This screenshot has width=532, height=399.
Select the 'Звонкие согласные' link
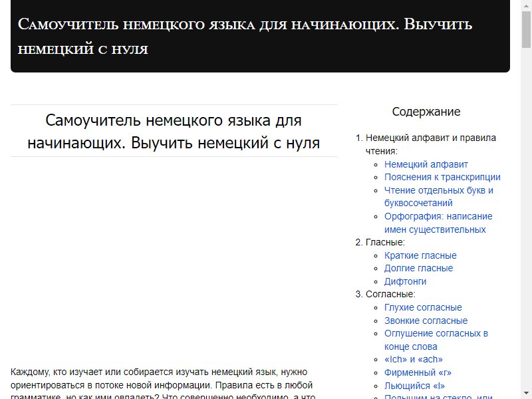tap(426, 321)
